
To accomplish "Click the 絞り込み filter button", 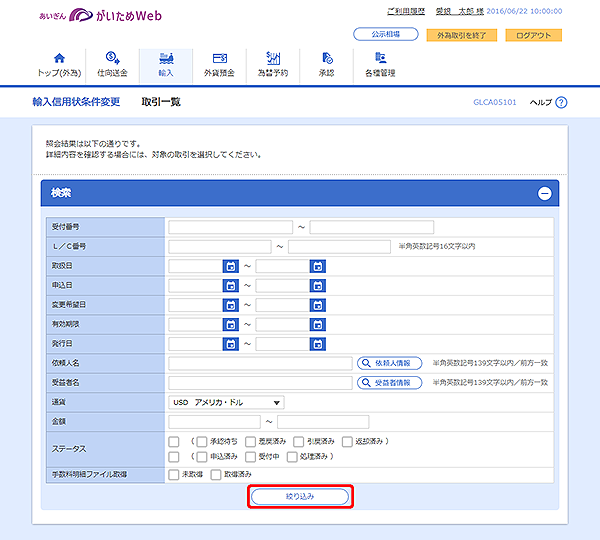I will 300,496.
